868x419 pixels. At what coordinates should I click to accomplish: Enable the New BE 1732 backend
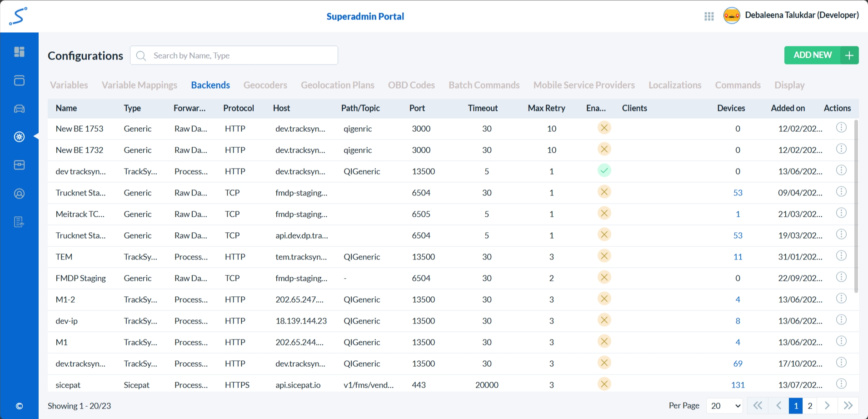point(604,149)
